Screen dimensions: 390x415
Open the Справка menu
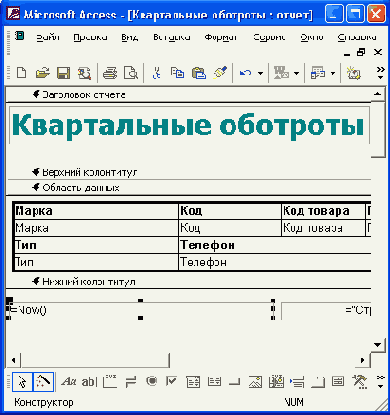[x=357, y=37]
